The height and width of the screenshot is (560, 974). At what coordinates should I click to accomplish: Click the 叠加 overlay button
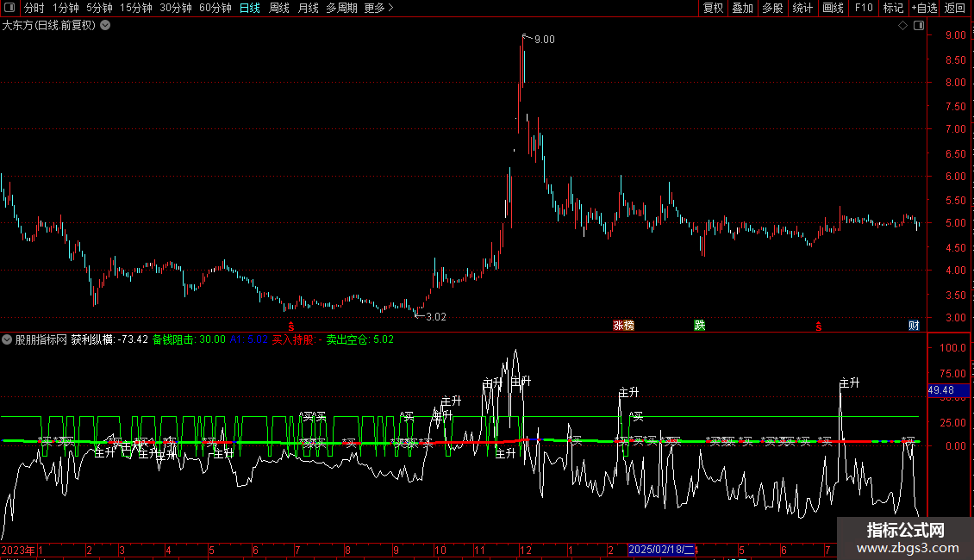click(742, 8)
